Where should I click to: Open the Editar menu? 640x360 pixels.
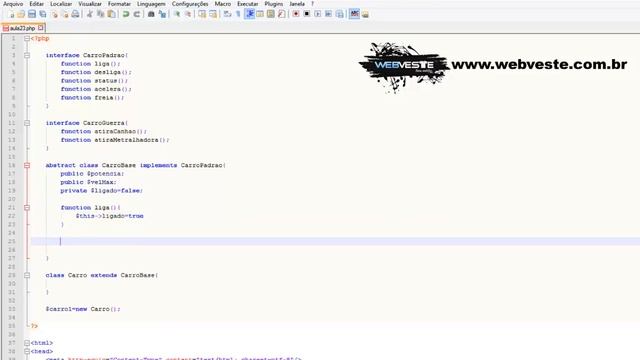coord(36,4)
